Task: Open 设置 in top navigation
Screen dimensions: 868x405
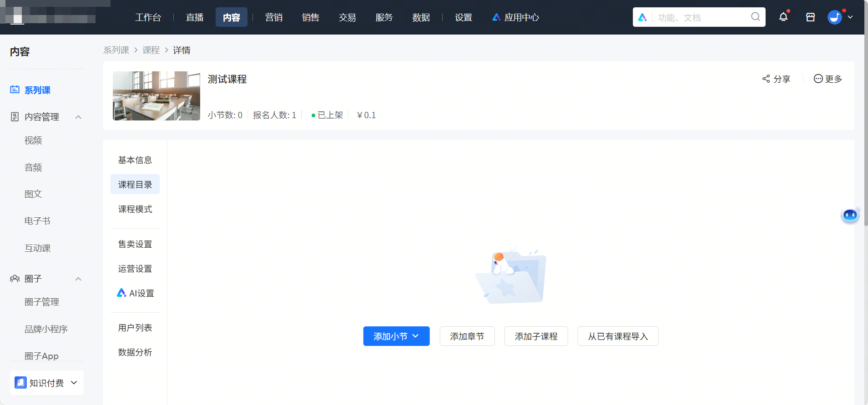Action: click(464, 17)
